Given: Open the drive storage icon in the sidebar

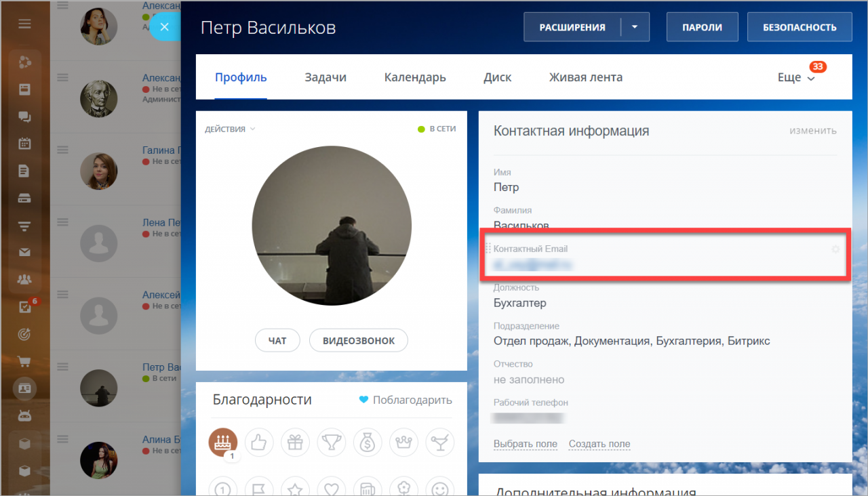Looking at the screenshot, I should tap(24, 199).
